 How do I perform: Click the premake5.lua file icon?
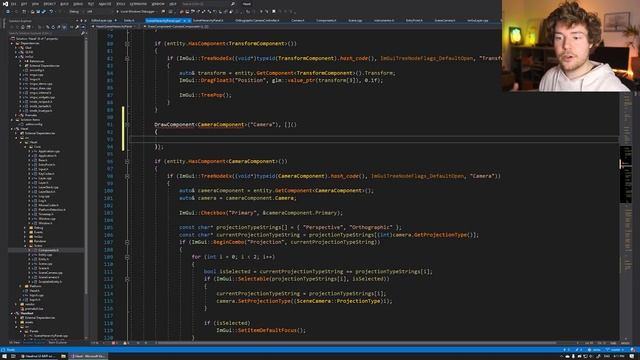[22, 309]
